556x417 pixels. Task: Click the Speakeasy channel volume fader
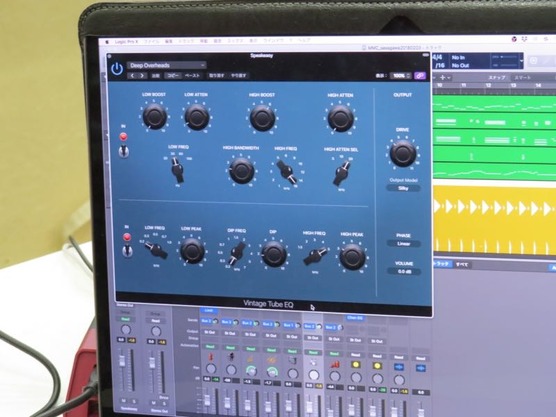122,361
